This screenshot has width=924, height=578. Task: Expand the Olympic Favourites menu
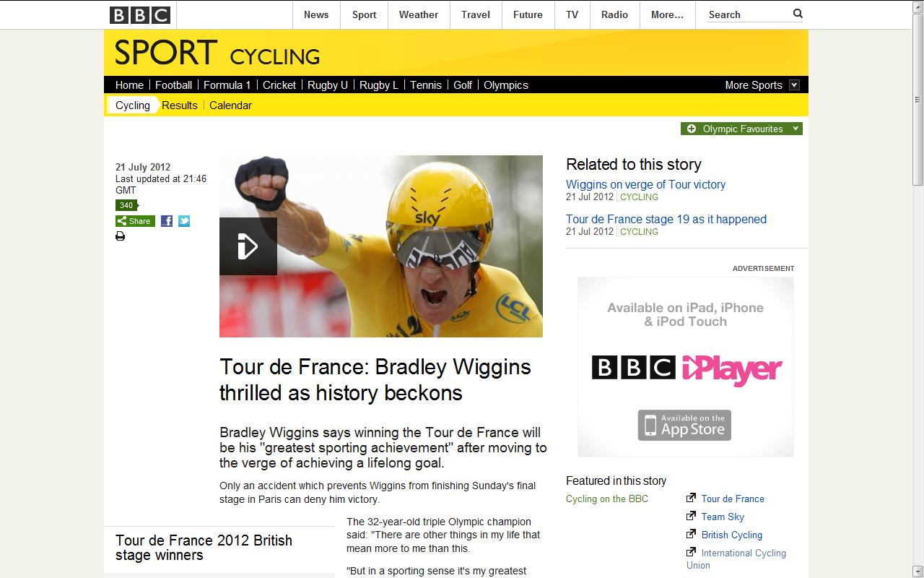point(741,129)
